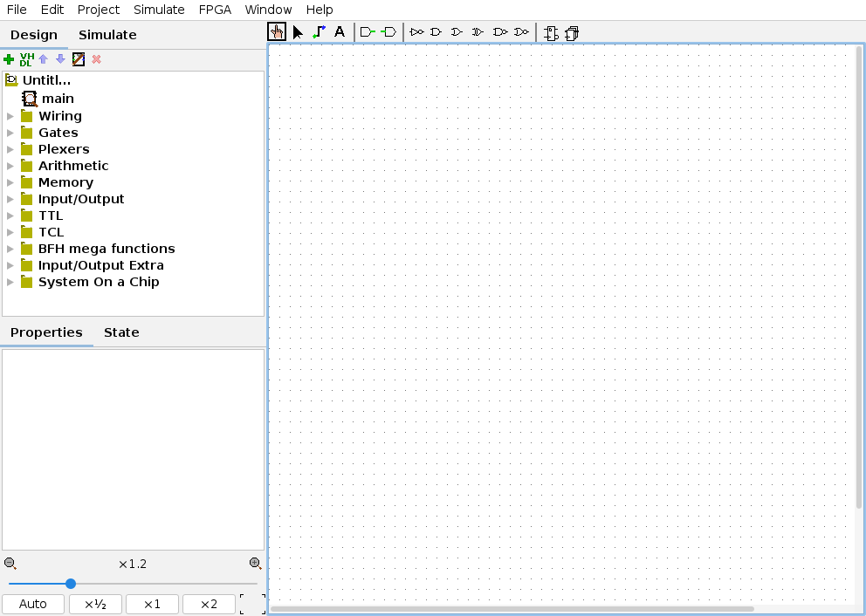Select the NOT gate tool
The height and width of the screenshot is (616, 866).
tap(416, 32)
